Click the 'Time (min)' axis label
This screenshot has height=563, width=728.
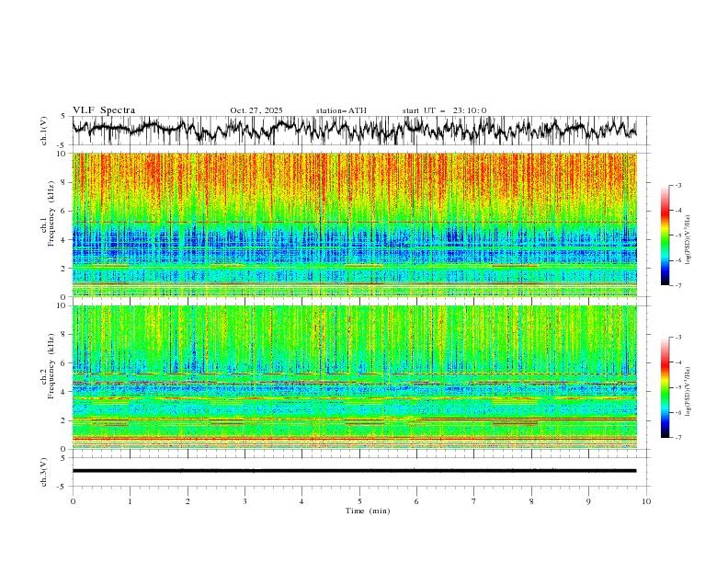[368, 511]
